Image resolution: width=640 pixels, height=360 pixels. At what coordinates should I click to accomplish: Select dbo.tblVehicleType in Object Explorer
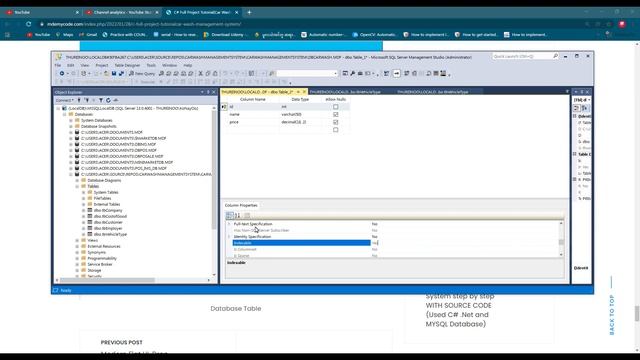(x=110, y=234)
